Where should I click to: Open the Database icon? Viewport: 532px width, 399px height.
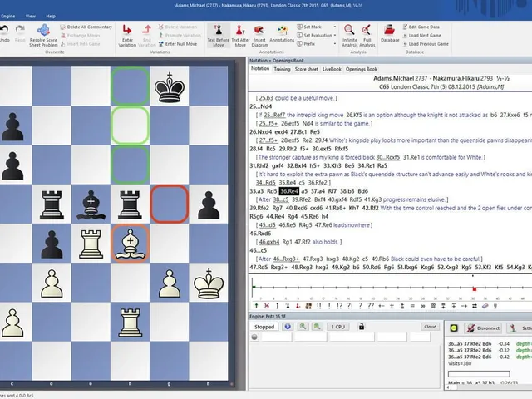pyautogui.click(x=390, y=30)
